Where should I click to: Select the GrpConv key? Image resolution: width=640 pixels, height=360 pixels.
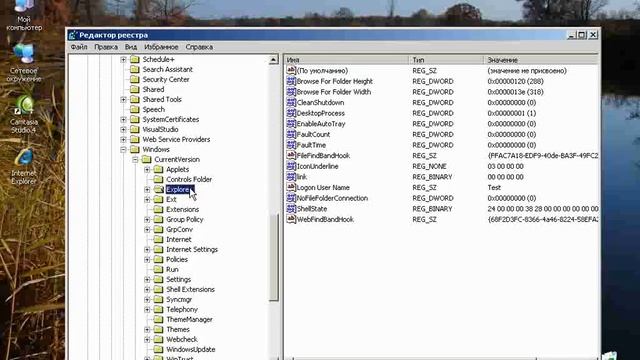click(179, 229)
